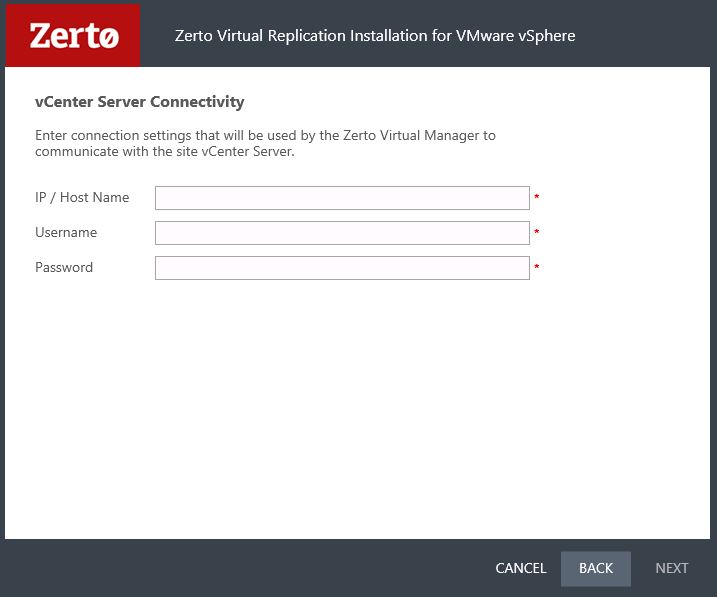Click the CANCEL button
This screenshot has width=717, height=597.
click(x=521, y=568)
